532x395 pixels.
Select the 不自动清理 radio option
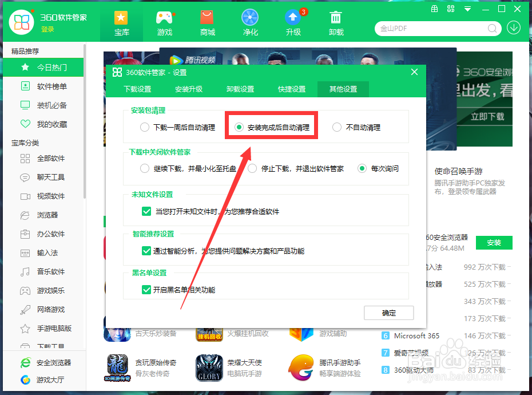[338, 127]
